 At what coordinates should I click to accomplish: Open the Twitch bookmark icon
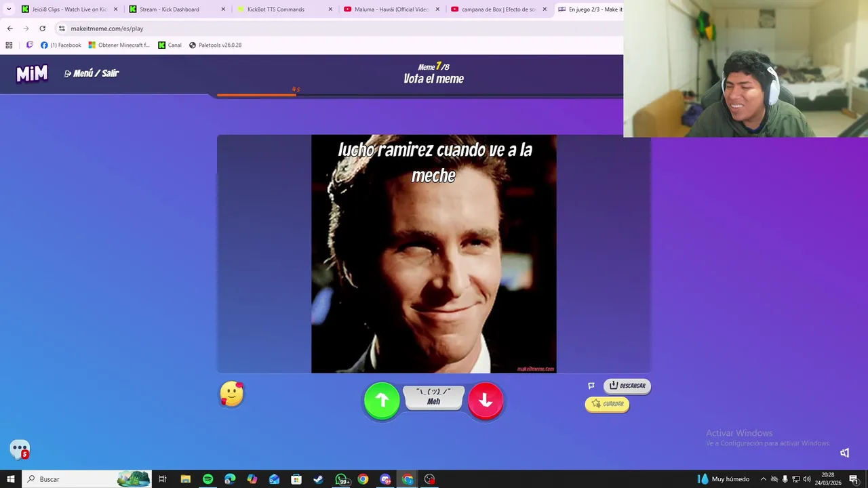click(x=29, y=45)
